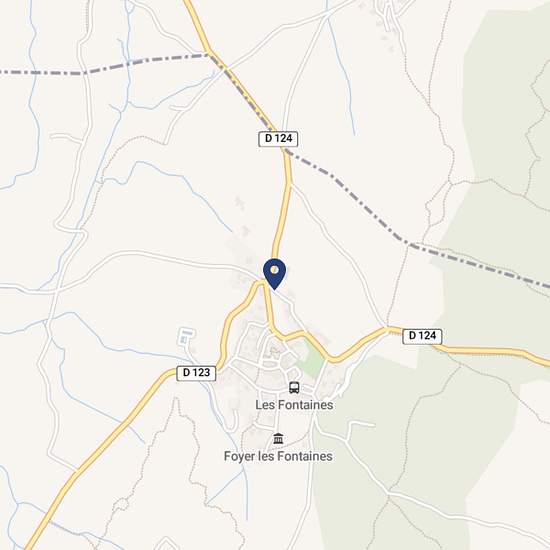
Task: Select the D 124 shield next to the forest
Action: pos(422,336)
